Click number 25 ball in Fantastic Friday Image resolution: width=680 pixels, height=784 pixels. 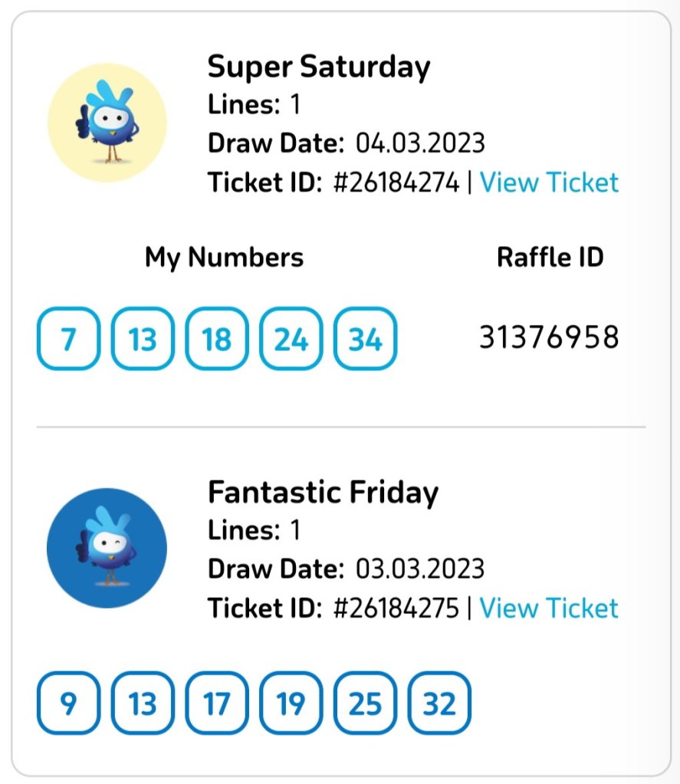coord(366,703)
